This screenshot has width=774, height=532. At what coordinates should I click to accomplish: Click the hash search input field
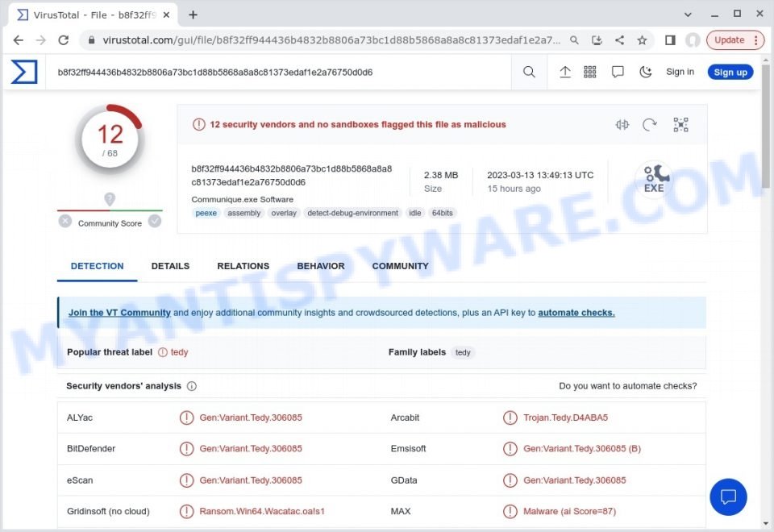coord(277,72)
